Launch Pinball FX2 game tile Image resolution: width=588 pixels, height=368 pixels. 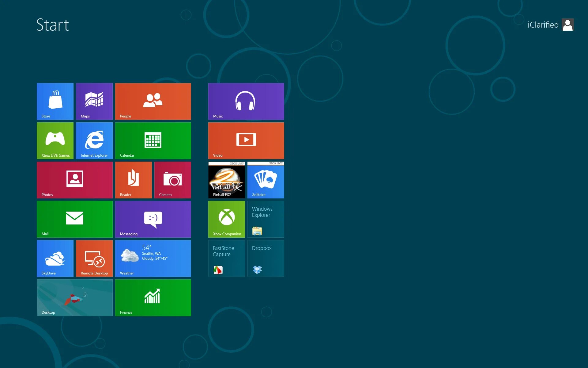pos(227,180)
